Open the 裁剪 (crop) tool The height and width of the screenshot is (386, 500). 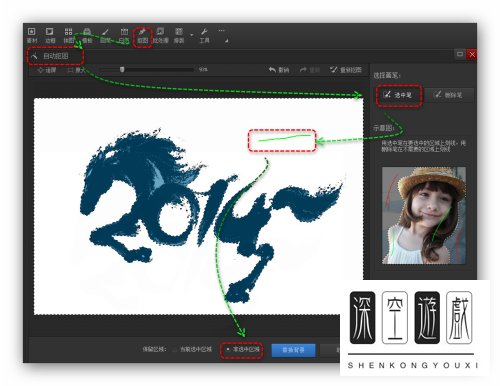(179, 36)
